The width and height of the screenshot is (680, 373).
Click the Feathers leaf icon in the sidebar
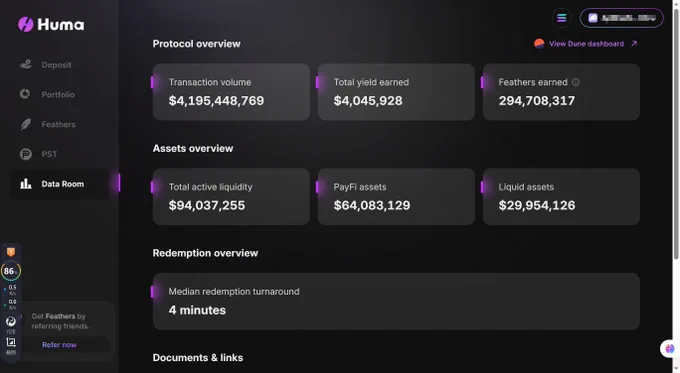(26, 124)
